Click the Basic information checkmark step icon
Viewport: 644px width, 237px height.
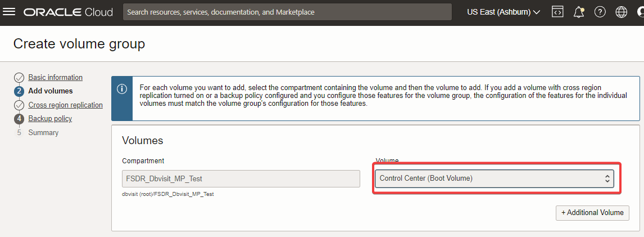pyautogui.click(x=19, y=78)
